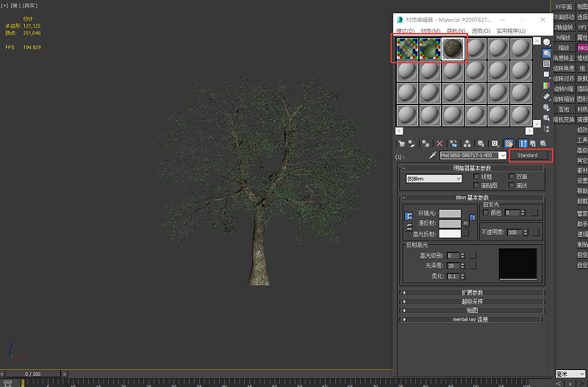This screenshot has height=387, width=588.
Task: Click the 高光反射 specular color swatch
Action: pyautogui.click(x=450, y=233)
